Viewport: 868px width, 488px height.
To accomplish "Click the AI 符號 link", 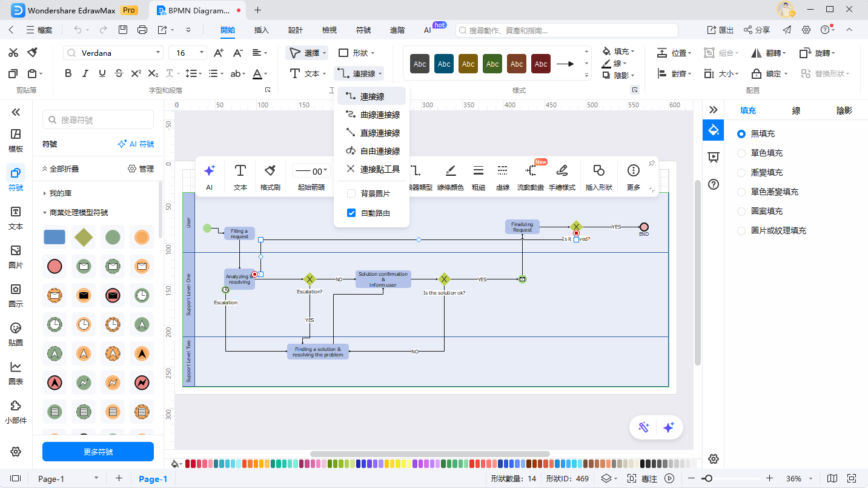I will 136,144.
